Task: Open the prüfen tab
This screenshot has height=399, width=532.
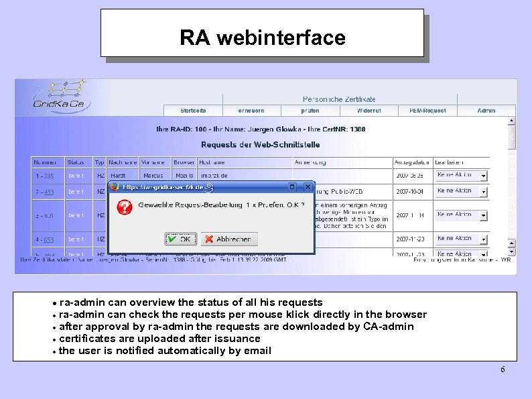Action: [310, 111]
